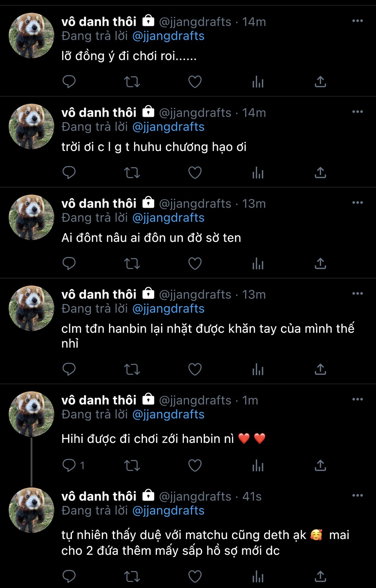Retweet the 'tự nhiên thấy duệ' tweet
Image resolution: width=376 pixels, height=588 pixels.
point(132,577)
